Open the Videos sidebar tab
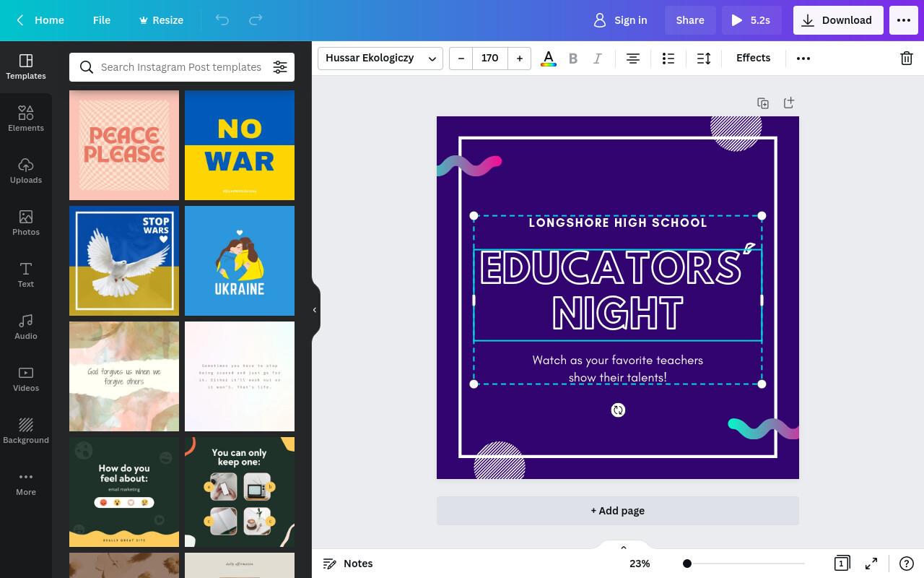Screen dimensions: 924x578 pyautogui.click(x=26, y=379)
